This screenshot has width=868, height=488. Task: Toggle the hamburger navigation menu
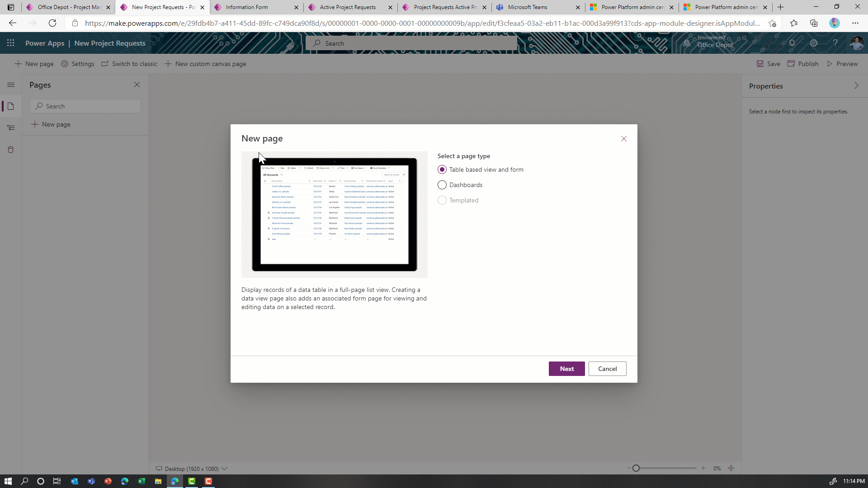pyautogui.click(x=11, y=84)
